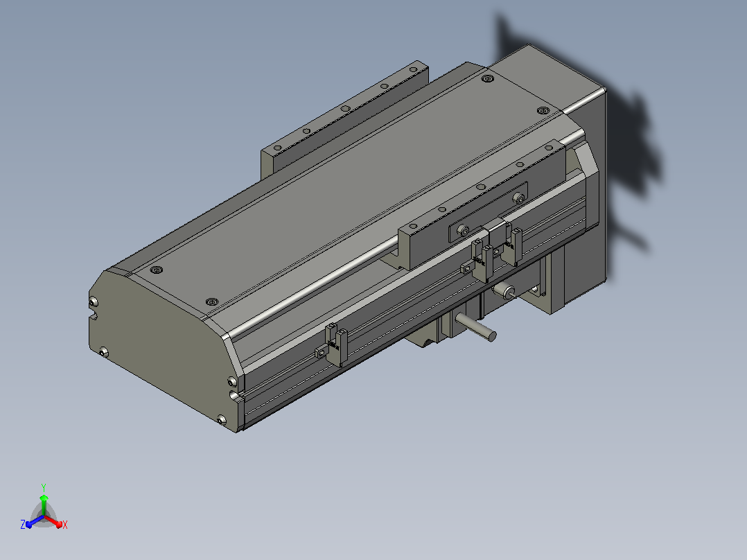Image resolution: width=747 pixels, height=560 pixels.
Task: Select the protruding cylindrical shaft under the actuator
Action: (x=476, y=326)
